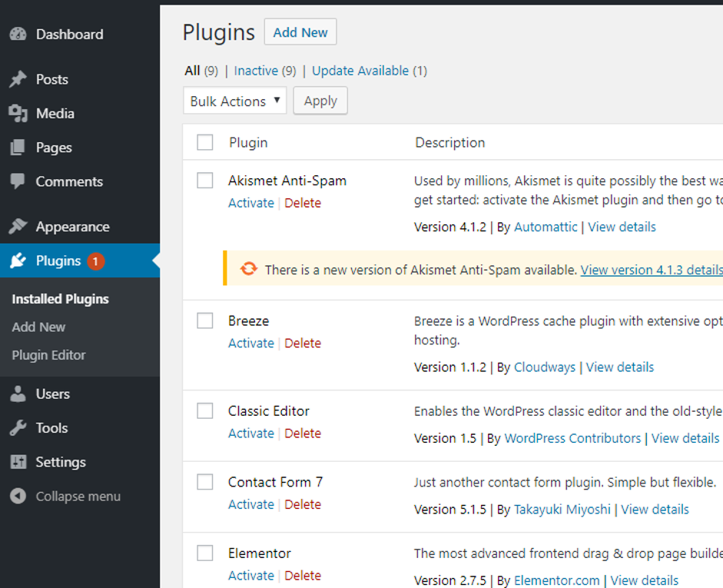This screenshot has width=723, height=588.
Task: View details for Classic Editor
Action: pos(685,438)
